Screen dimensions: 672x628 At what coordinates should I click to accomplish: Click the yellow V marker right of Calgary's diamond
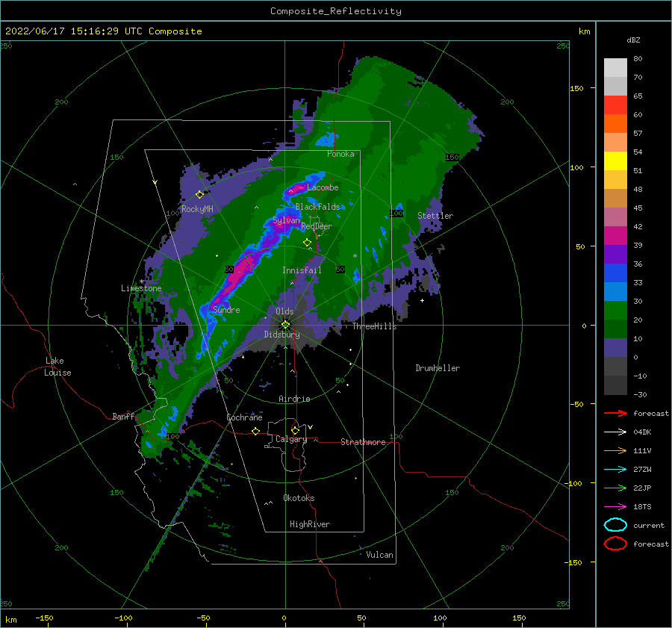coord(310,427)
